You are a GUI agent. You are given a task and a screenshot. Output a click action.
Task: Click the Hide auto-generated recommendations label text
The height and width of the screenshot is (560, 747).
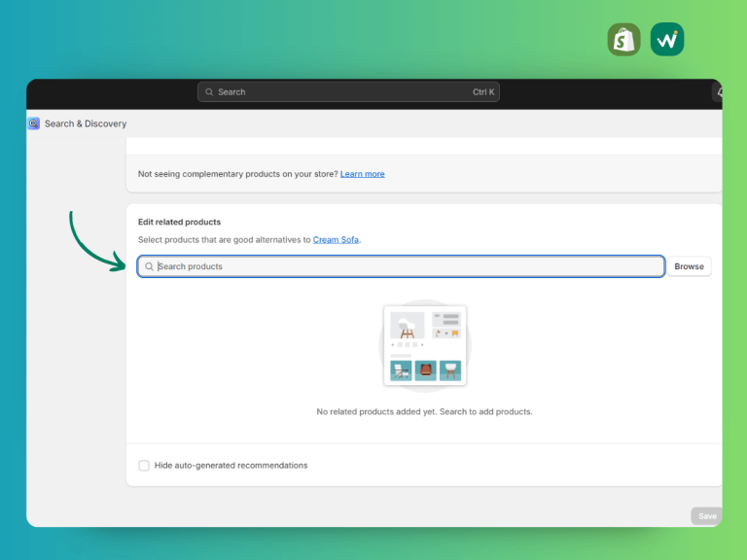(231, 466)
